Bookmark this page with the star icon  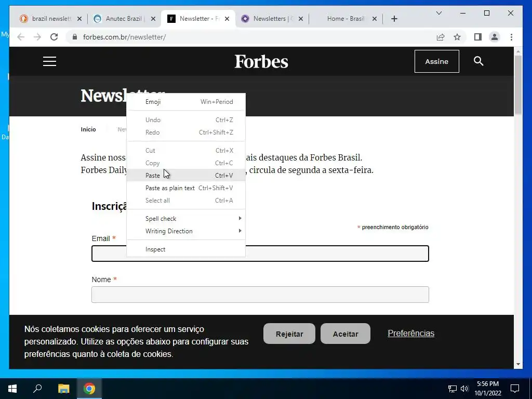click(457, 37)
